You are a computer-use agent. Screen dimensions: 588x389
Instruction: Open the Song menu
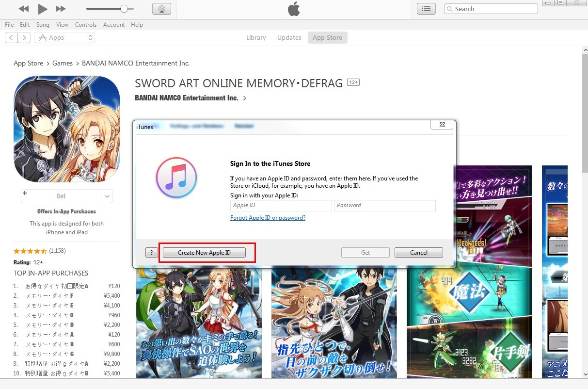(x=43, y=25)
